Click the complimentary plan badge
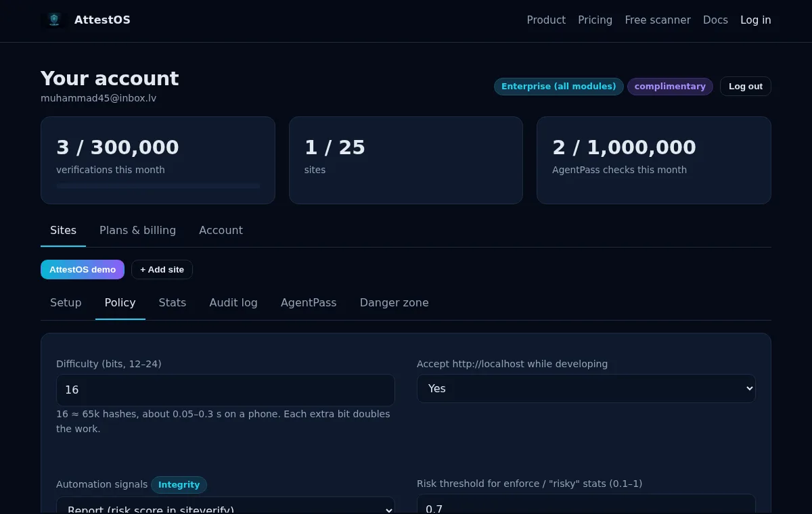 pyautogui.click(x=670, y=87)
